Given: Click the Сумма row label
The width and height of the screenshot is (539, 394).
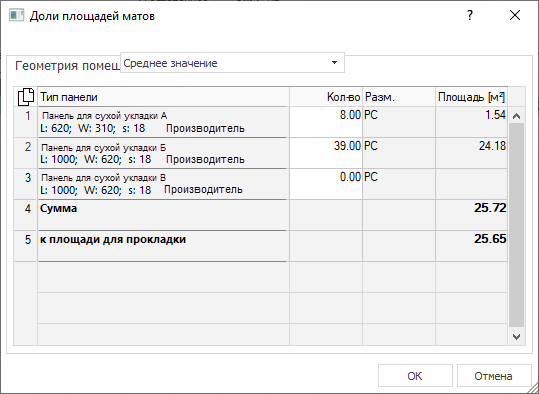Looking at the screenshot, I should coord(58,208).
